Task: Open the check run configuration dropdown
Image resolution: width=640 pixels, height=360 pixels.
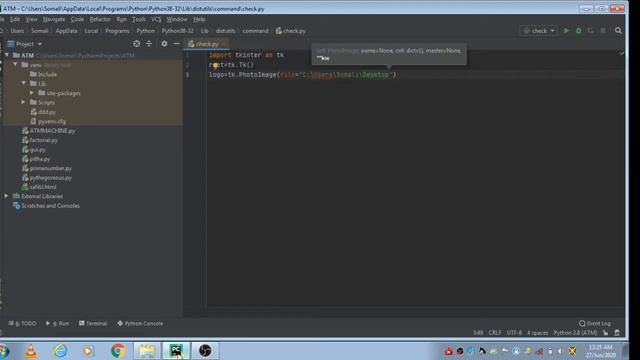Action: point(539,31)
